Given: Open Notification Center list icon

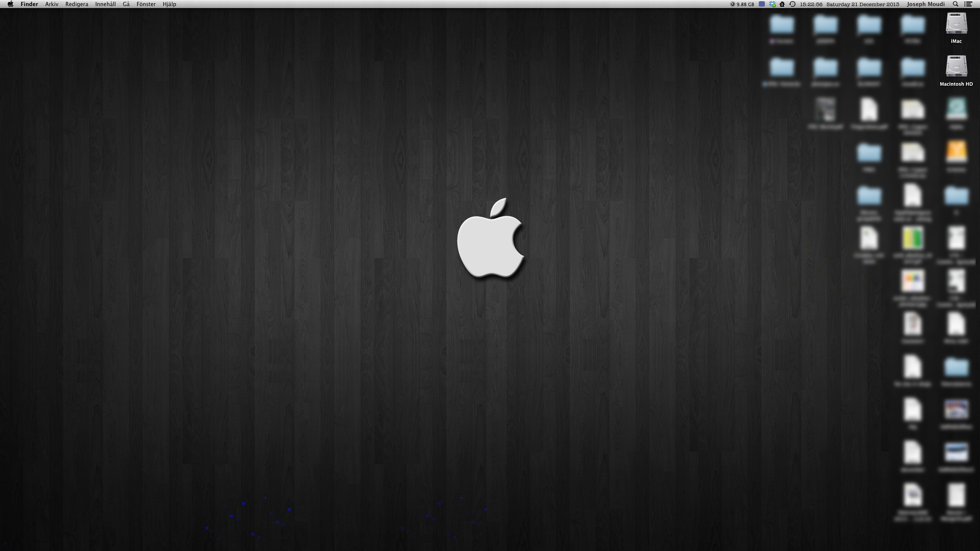Looking at the screenshot, I should [968, 4].
